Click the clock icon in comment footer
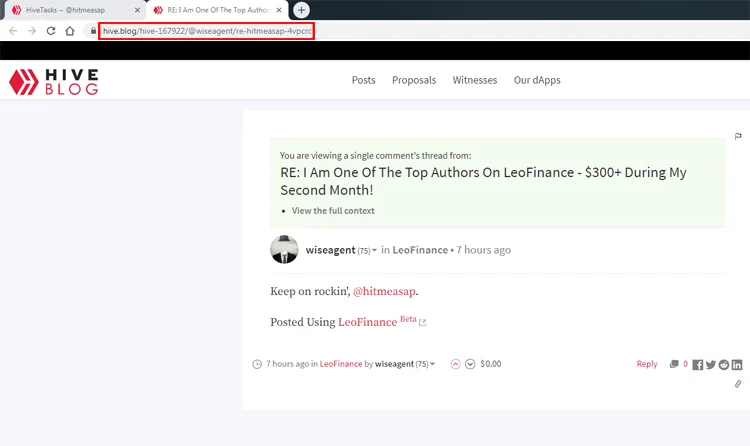The image size is (750, 446). pyautogui.click(x=257, y=364)
